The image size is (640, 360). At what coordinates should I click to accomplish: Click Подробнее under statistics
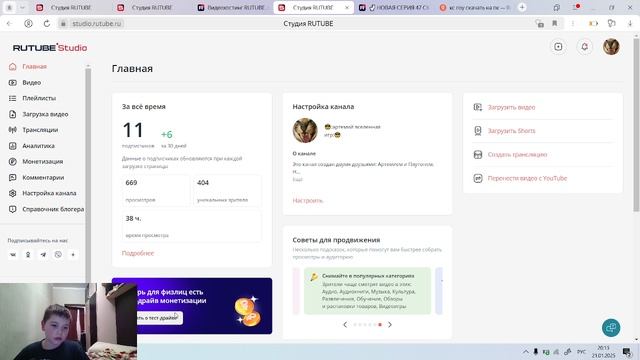pos(138,253)
